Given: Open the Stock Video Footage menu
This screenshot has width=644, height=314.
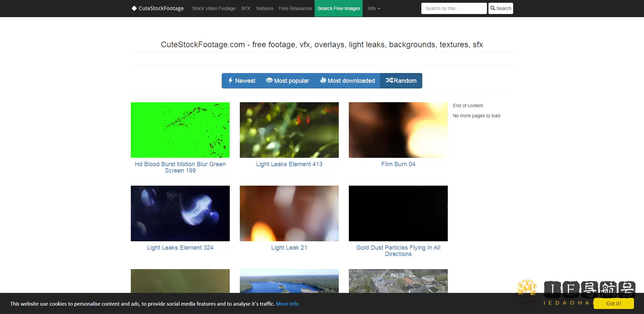Looking at the screenshot, I should 214,8.
